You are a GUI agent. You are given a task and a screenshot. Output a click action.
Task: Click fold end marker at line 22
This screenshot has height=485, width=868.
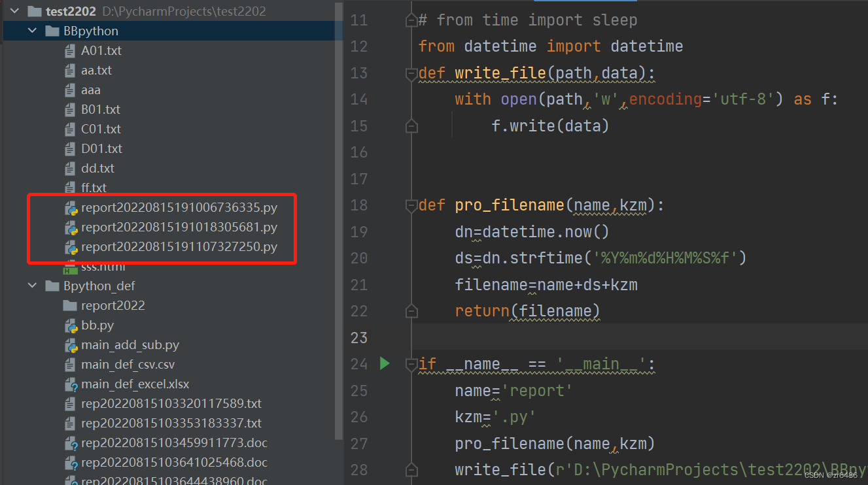coord(411,311)
